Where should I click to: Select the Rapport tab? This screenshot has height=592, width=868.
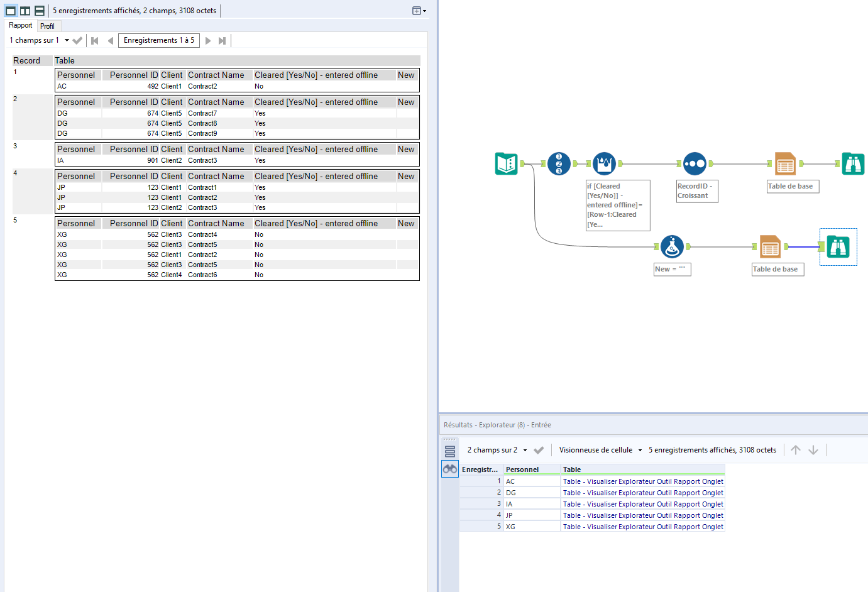[20, 26]
